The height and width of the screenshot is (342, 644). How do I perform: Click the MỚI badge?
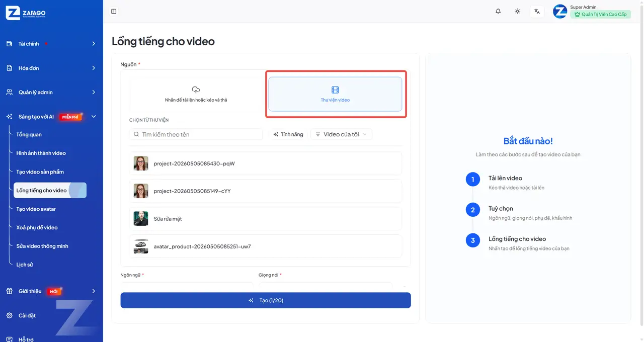[54, 291]
